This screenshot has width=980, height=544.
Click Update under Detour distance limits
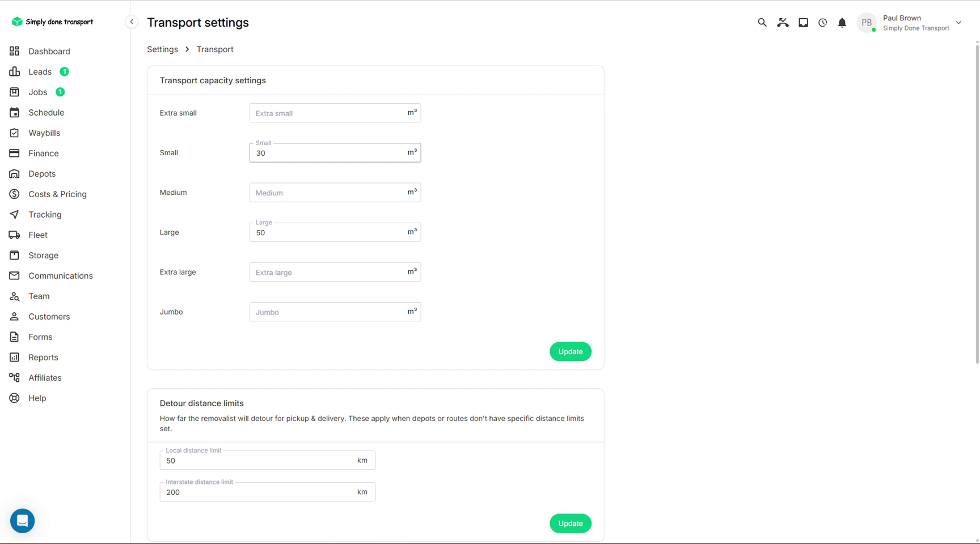coord(570,523)
